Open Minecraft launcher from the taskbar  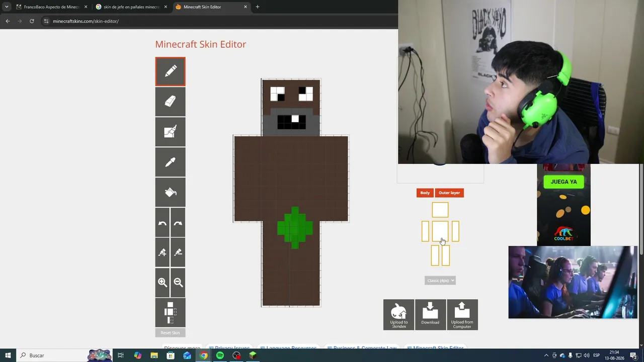(253, 355)
